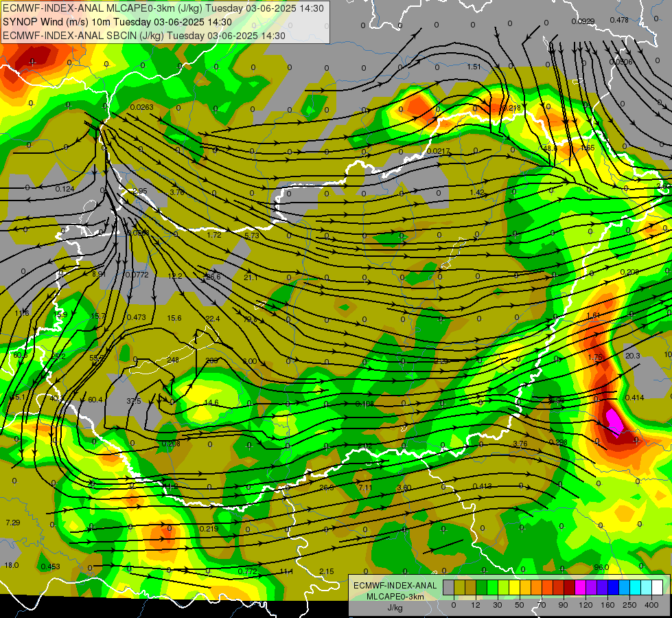Click the map value 22.4
This screenshot has width=672, height=618.
pos(213,319)
